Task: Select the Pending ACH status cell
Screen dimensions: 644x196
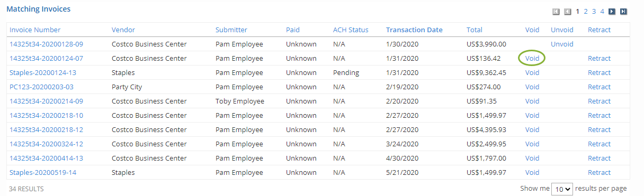Action: (346, 72)
